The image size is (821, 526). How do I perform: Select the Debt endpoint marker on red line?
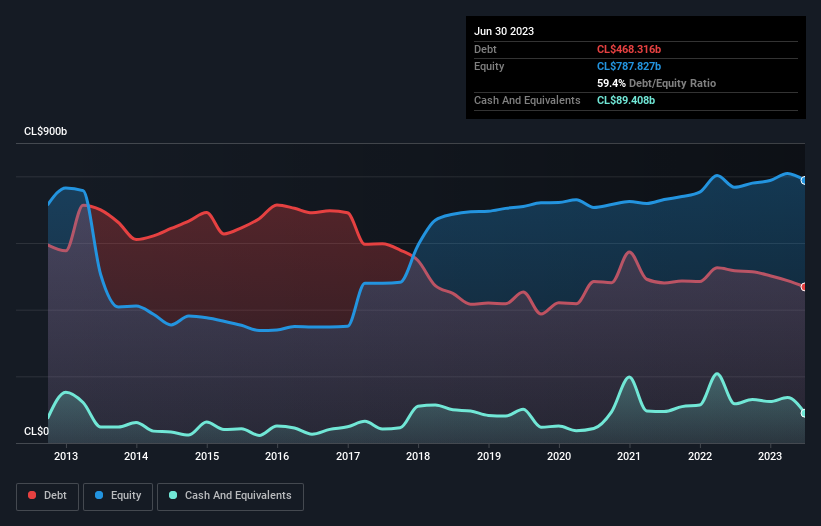click(804, 287)
